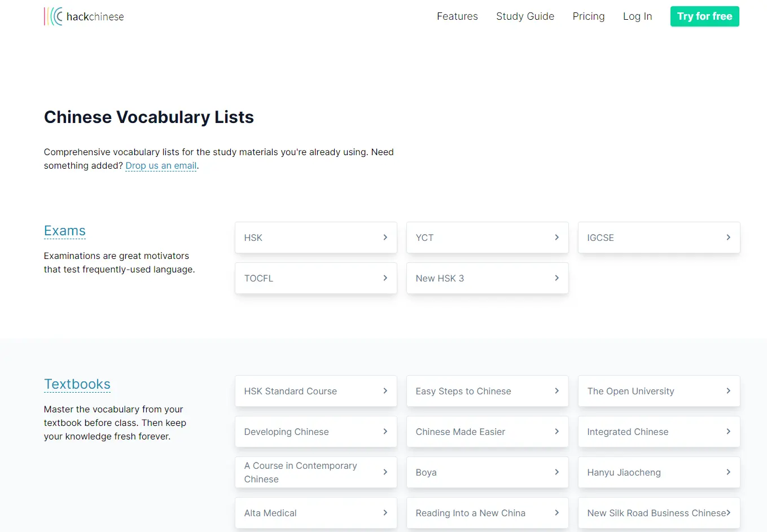Click the New HSK 3 chevron arrow
767x532 pixels.
coord(557,278)
